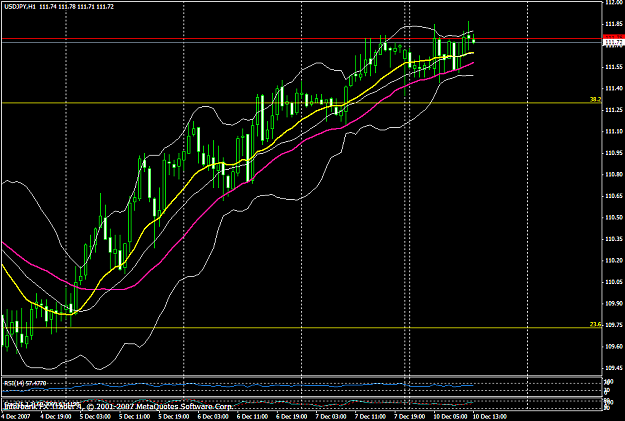Click the 110.05 price scale label
The width and height of the screenshot is (625, 421).
tap(614, 282)
